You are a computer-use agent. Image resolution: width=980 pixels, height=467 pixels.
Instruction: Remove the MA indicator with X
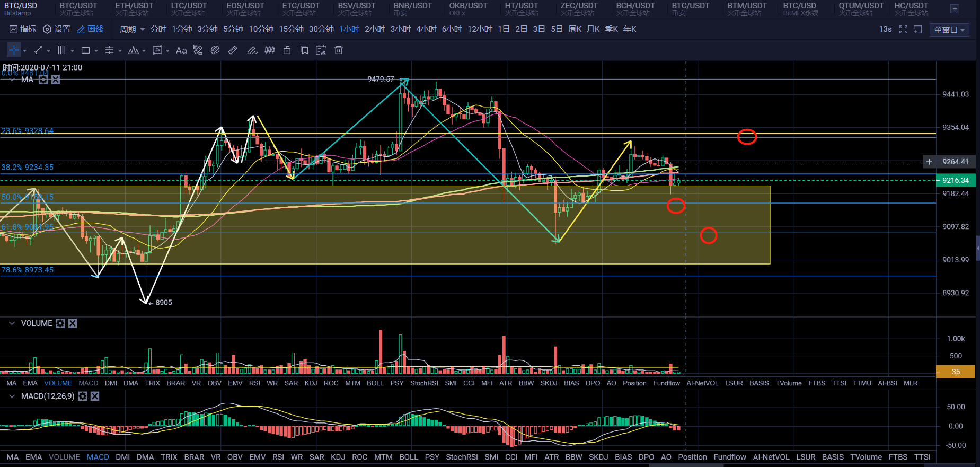56,80
